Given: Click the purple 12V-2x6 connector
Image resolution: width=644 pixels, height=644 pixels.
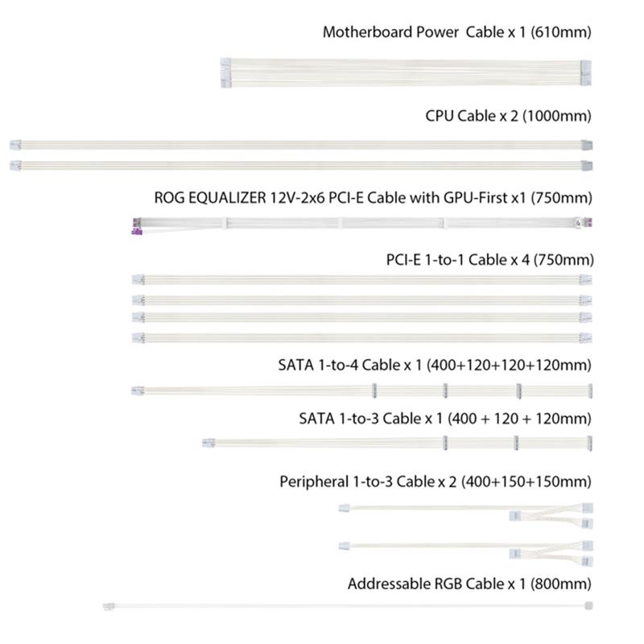Looking at the screenshot, I should click(137, 232).
